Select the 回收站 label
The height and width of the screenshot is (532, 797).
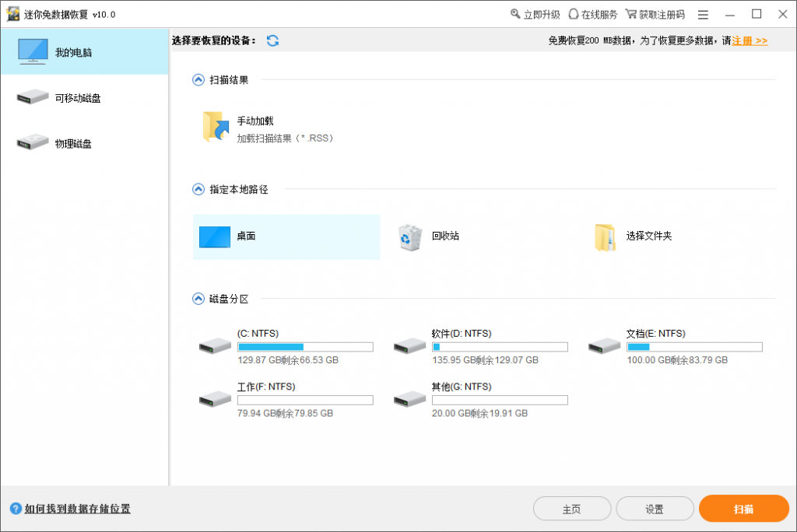point(445,236)
